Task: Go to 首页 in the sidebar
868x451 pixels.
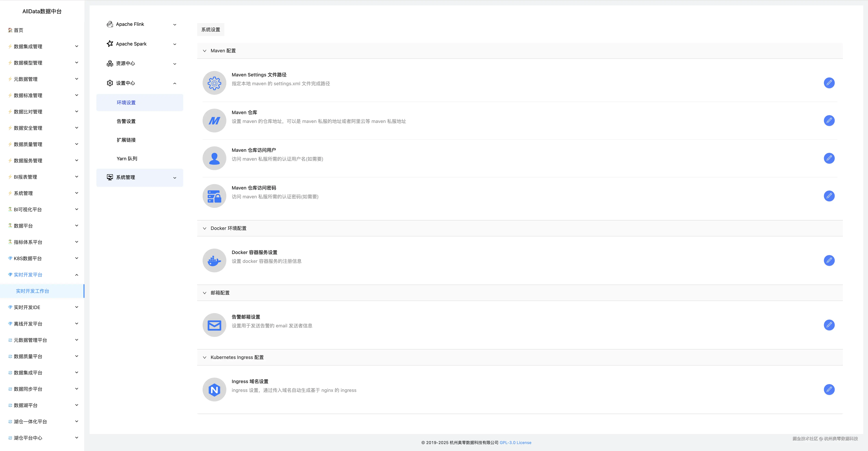Action: (18, 30)
